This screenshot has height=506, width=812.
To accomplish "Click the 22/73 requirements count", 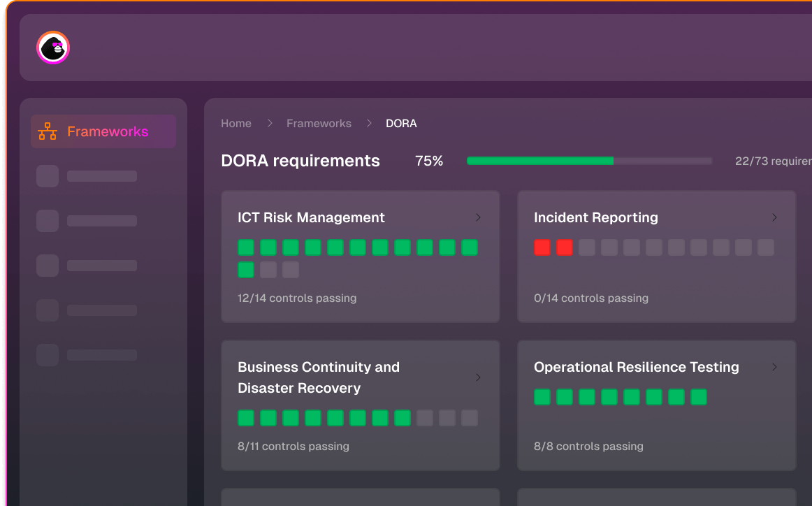I will coord(773,161).
